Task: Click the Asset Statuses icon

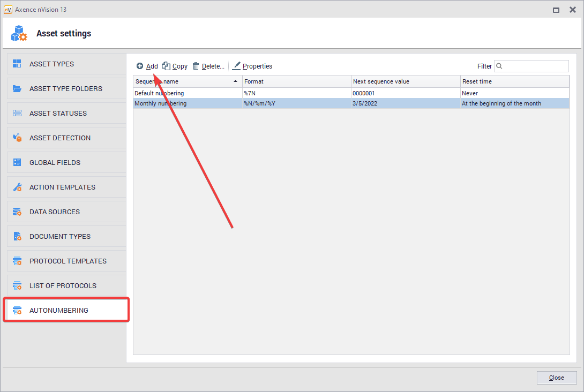Action: coord(17,113)
